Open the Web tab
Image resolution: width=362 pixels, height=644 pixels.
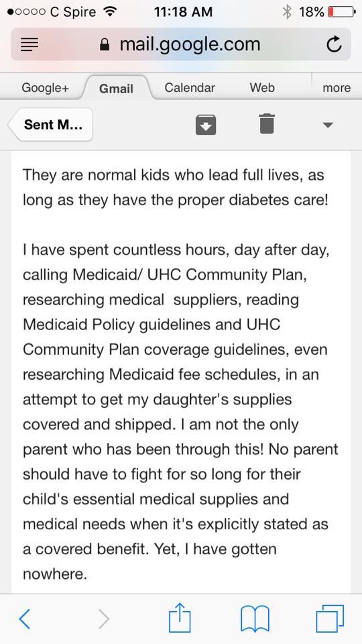click(x=262, y=87)
